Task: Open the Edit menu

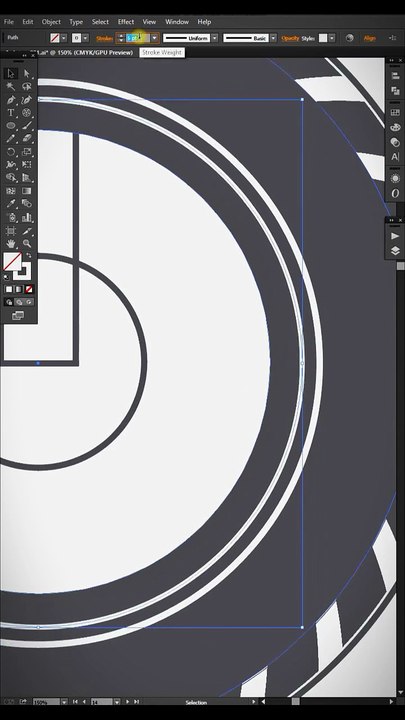Action: (x=28, y=22)
